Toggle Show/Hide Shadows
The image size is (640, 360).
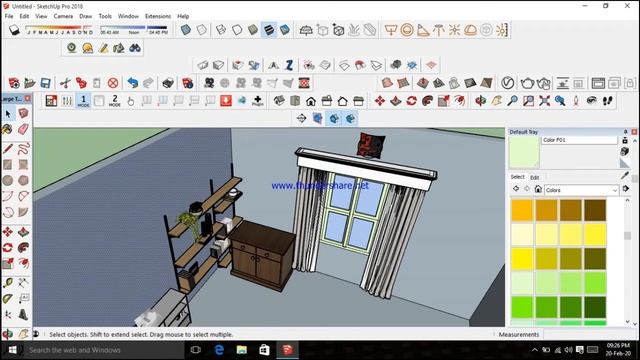(x=14, y=30)
